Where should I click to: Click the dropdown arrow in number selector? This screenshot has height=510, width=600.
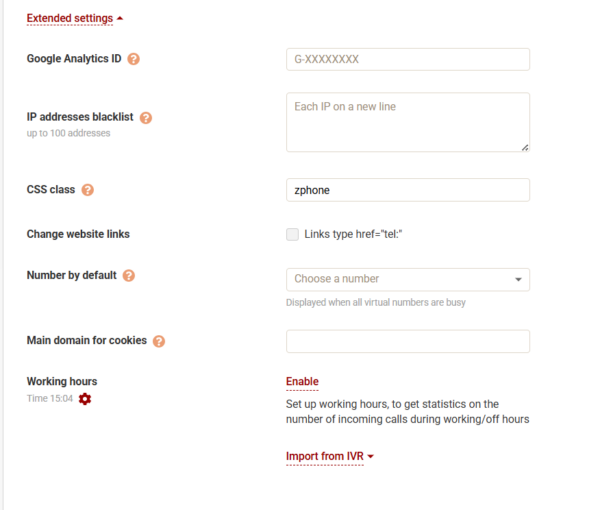pyautogui.click(x=518, y=279)
